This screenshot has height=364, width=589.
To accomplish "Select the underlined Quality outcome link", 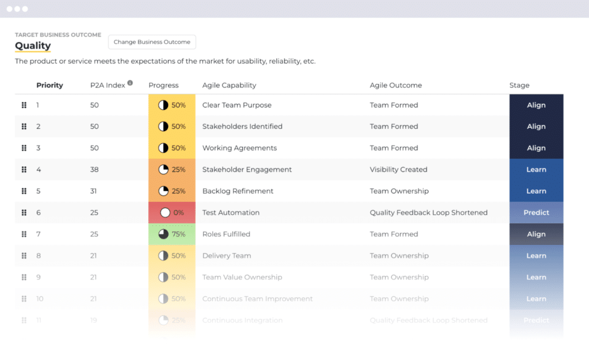I will [x=33, y=46].
